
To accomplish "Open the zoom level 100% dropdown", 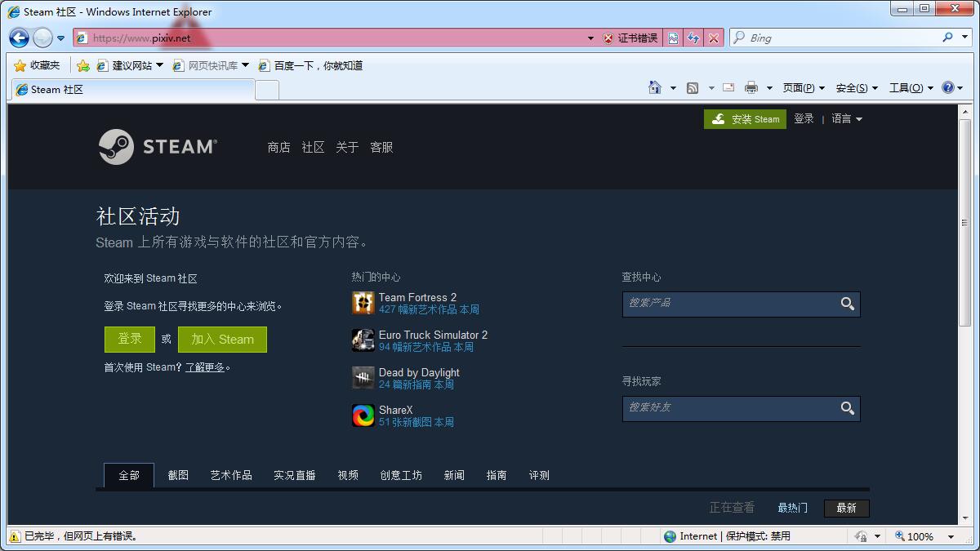I will 951,536.
